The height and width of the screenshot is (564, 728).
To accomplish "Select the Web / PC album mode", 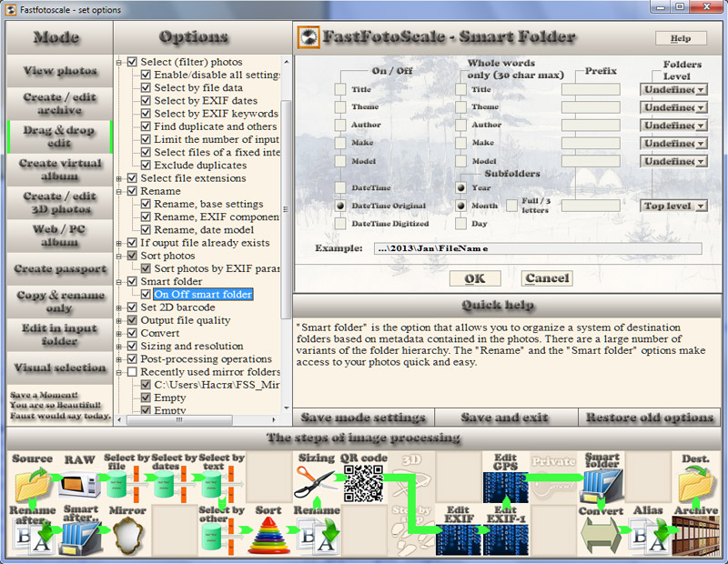I will tap(60, 236).
